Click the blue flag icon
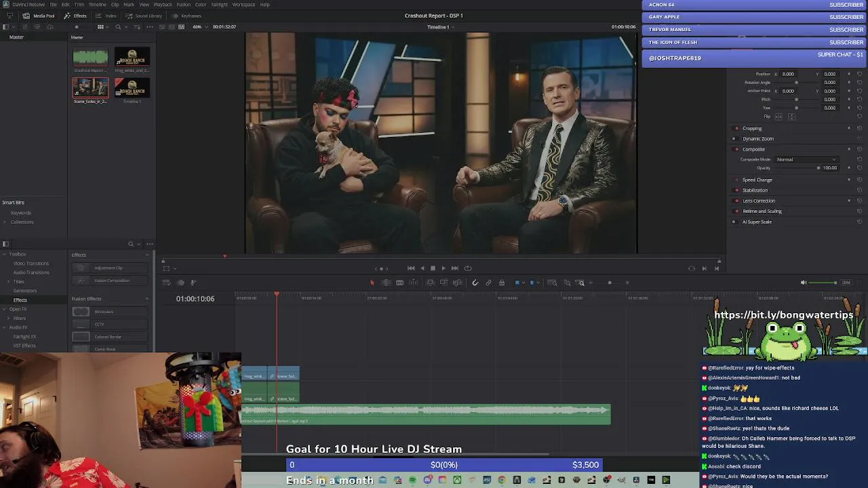 click(x=517, y=283)
